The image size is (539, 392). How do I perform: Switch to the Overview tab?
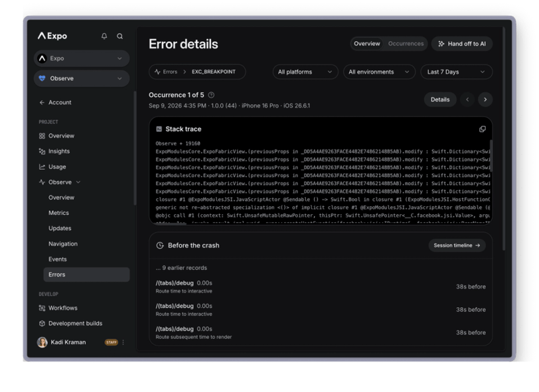tap(367, 44)
